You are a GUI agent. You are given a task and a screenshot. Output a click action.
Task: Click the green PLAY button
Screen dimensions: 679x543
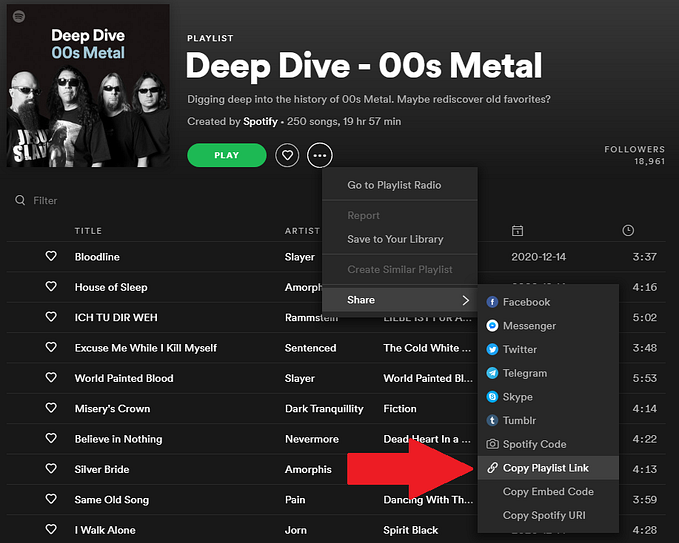pyautogui.click(x=226, y=155)
